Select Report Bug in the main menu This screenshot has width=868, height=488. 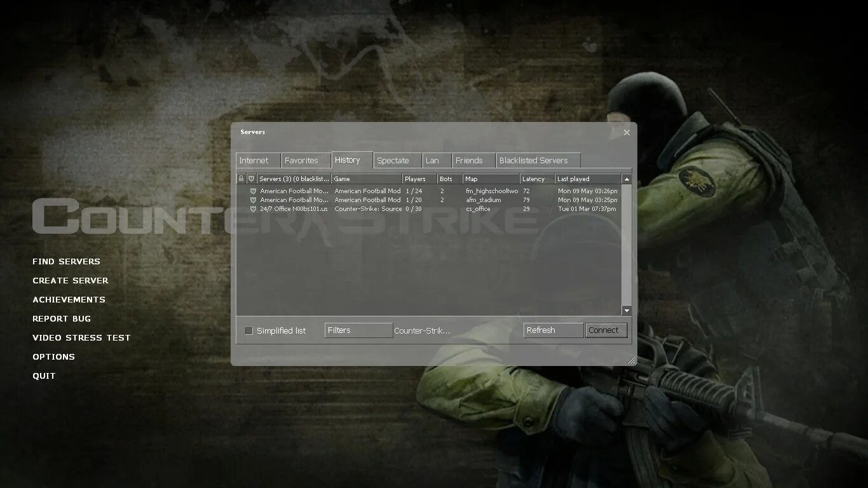pos(62,318)
